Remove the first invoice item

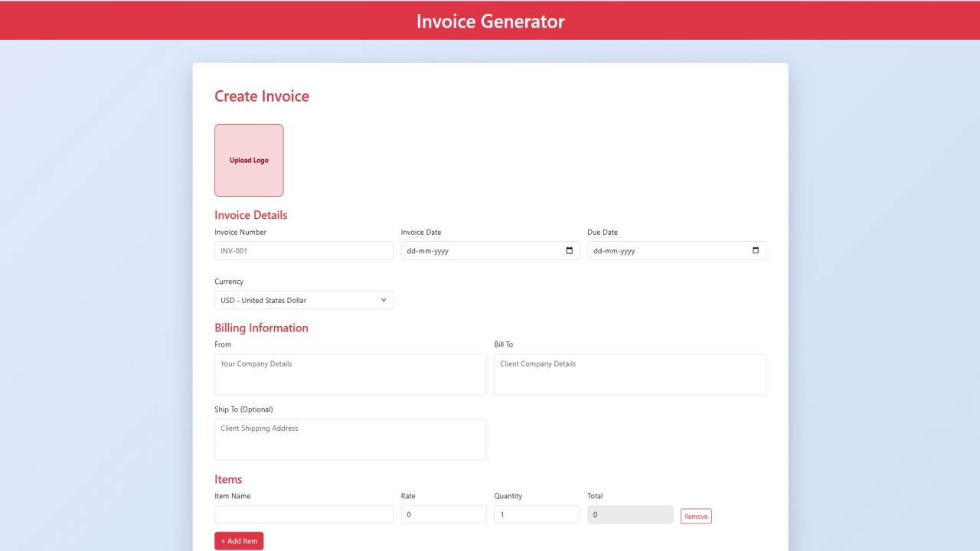(x=695, y=516)
